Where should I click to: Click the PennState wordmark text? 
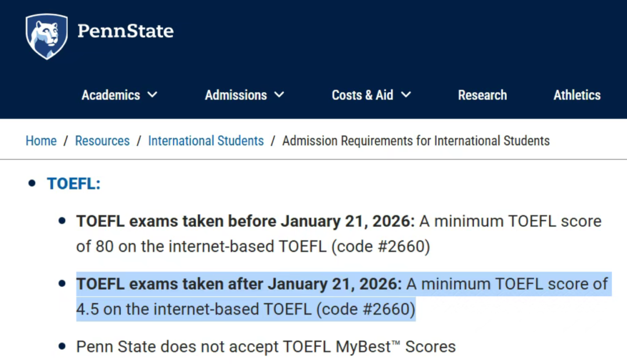point(125,31)
